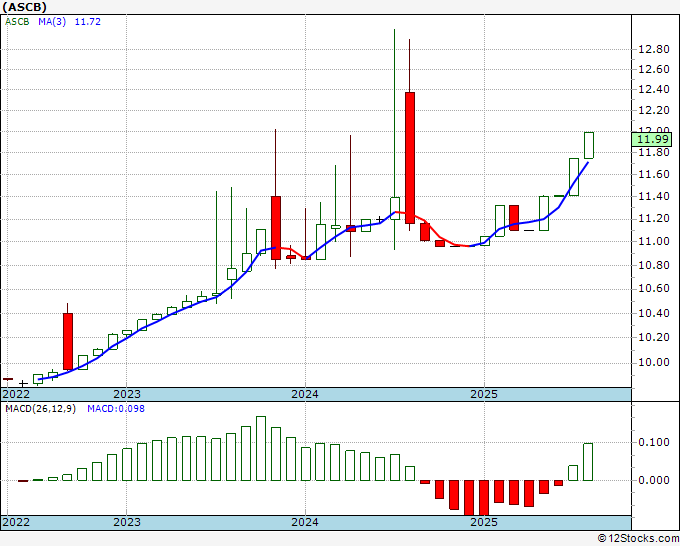Click the (ASCB) chart title
680x546 pixels.
[x=27, y=6]
